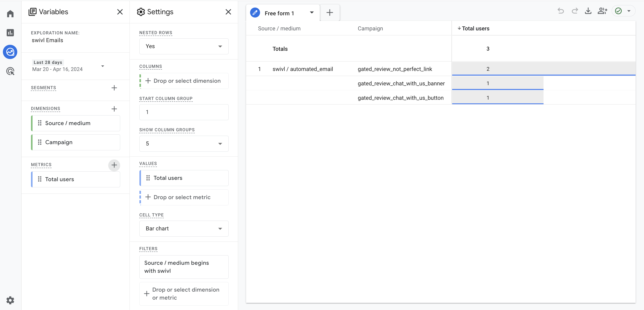Click the Start Column Group input field
The height and width of the screenshot is (310, 644).
click(x=184, y=112)
